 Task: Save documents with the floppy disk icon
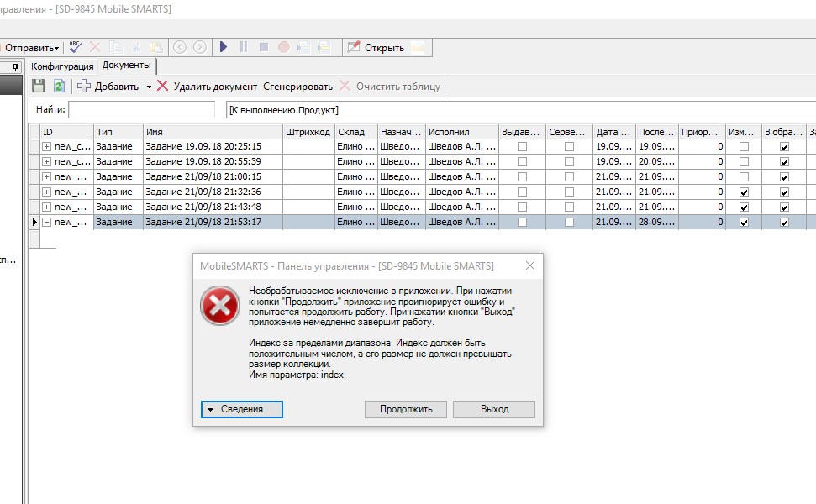point(39,86)
